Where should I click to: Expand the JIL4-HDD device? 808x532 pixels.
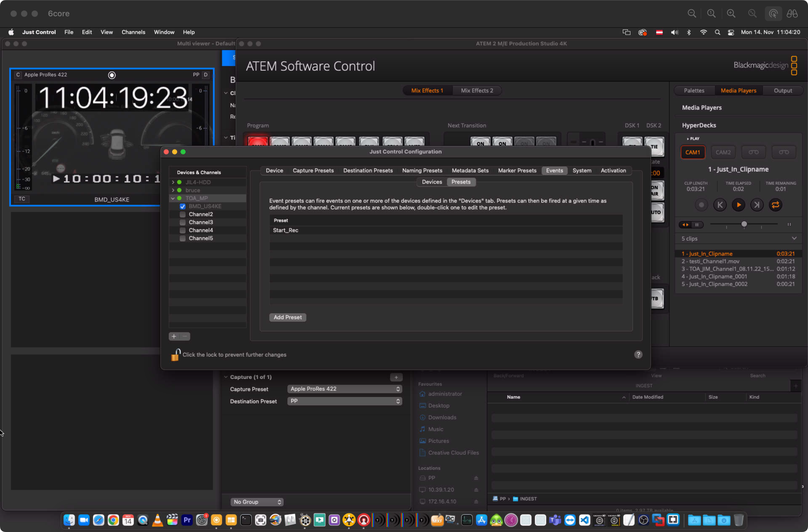(173, 182)
